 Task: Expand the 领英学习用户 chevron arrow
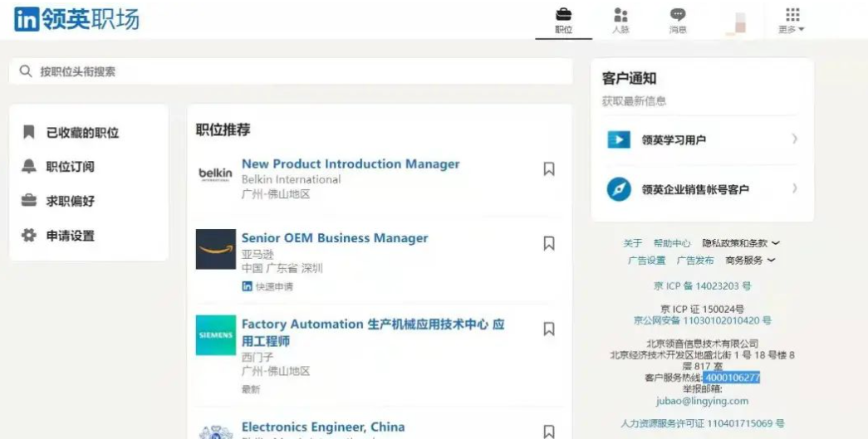point(794,139)
